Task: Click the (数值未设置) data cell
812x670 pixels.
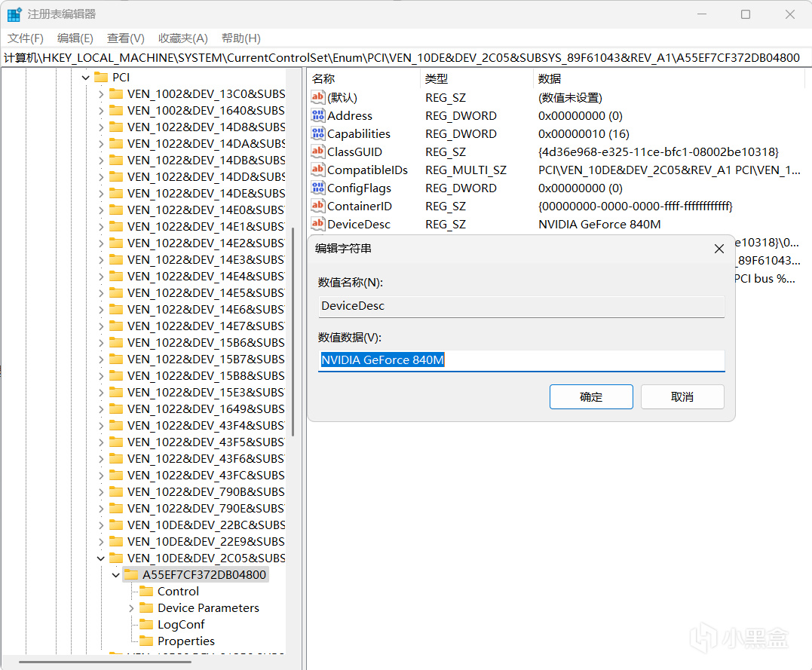Action: pos(570,97)
